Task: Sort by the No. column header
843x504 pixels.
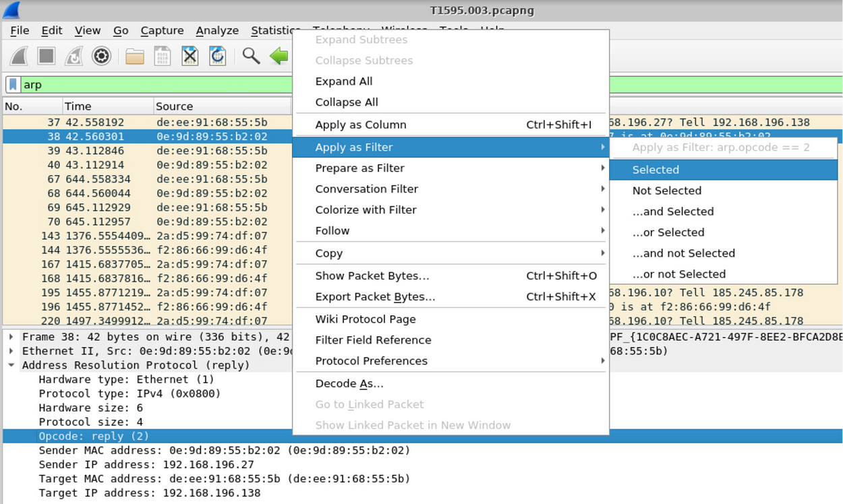Action: point(32,106)
